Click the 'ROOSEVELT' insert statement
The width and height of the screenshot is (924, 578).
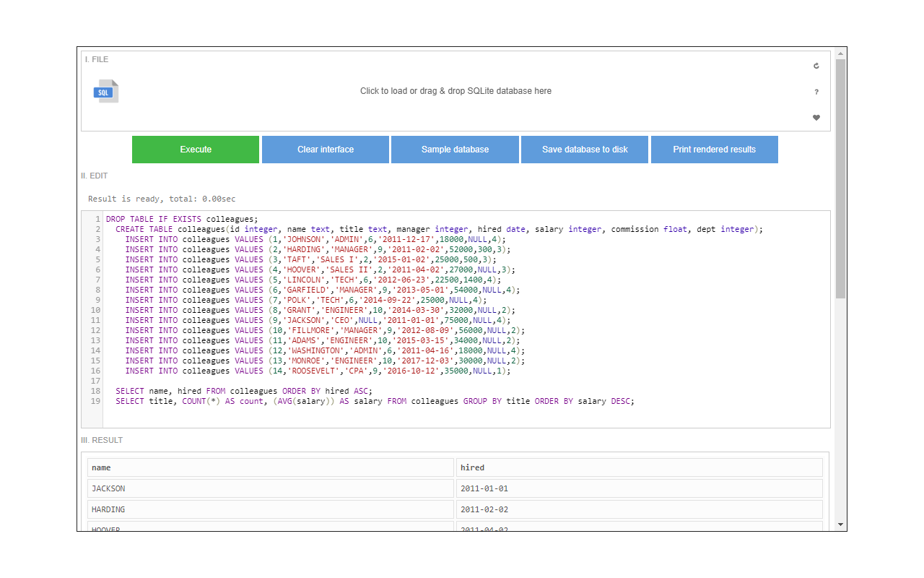point(318,371)
